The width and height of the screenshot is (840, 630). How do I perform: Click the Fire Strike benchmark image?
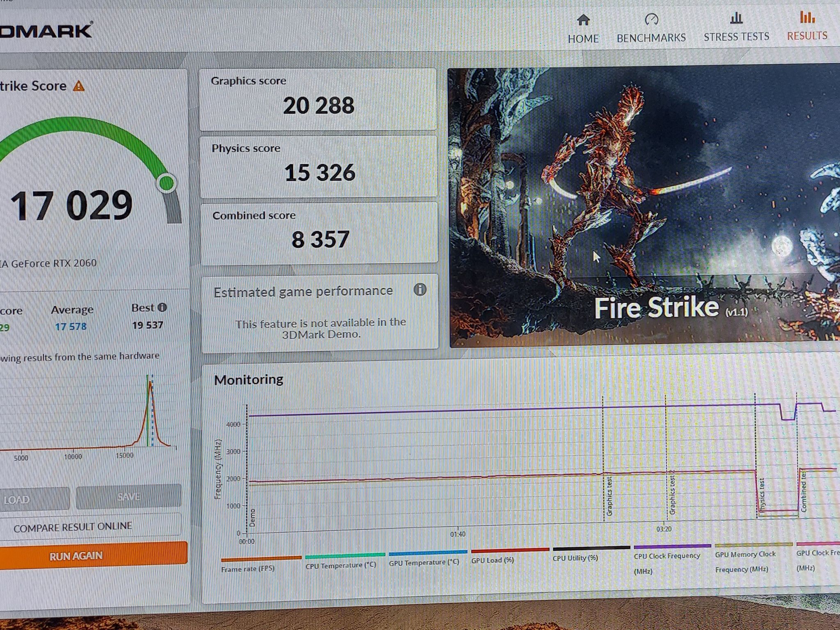pyautogui.click(x=644, y=205)
